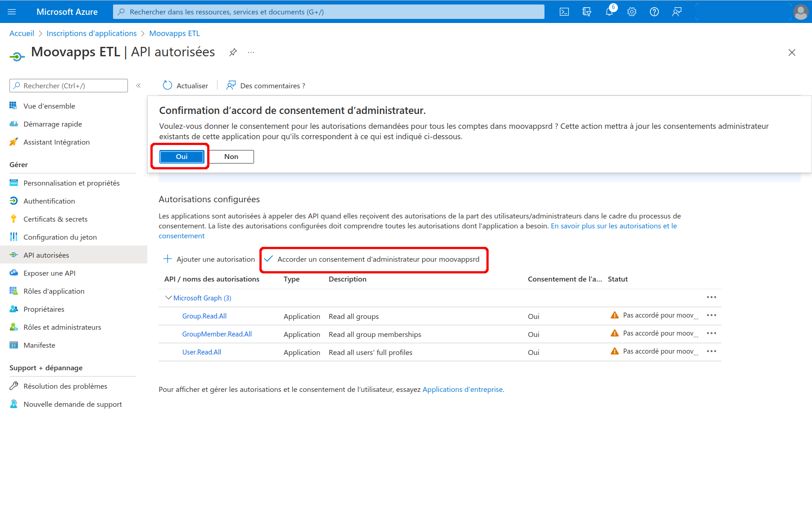Open directory and subscription filter icon
The height and width of the screenshot is (509, 812).
tap(586, 12)
